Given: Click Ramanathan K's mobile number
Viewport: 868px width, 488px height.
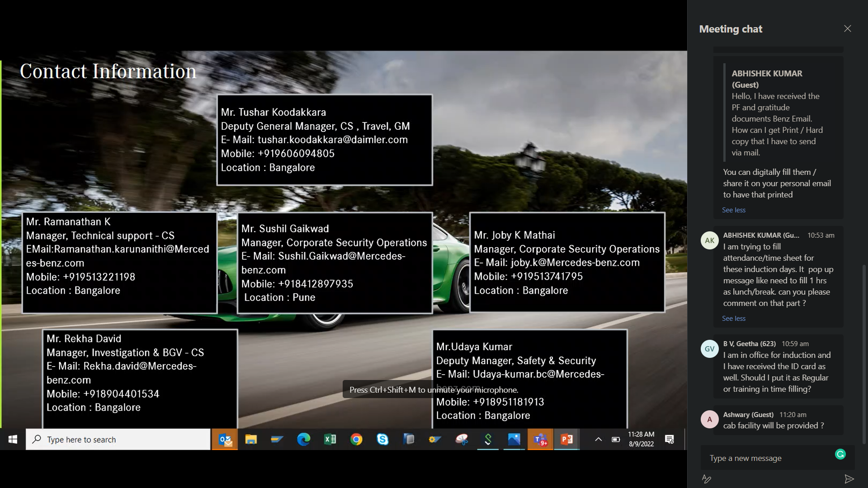Looking at the screenshot, I should click(x=99, y=277).
